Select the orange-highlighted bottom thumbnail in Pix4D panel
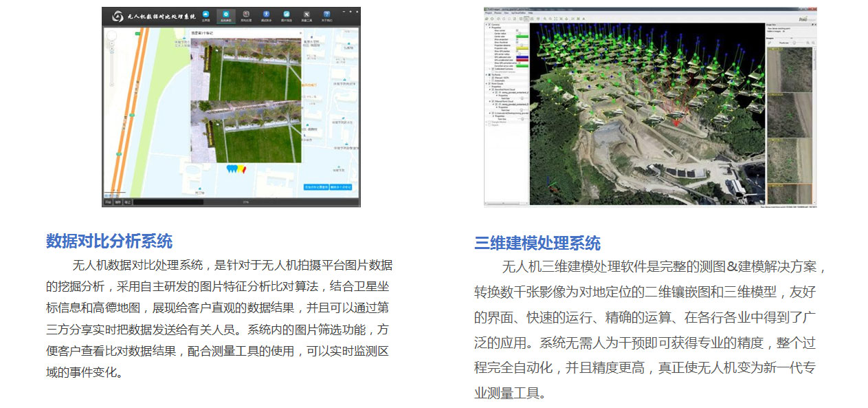Image resolution: width=868 pixels, height=408 pixels. coord(789,193)
